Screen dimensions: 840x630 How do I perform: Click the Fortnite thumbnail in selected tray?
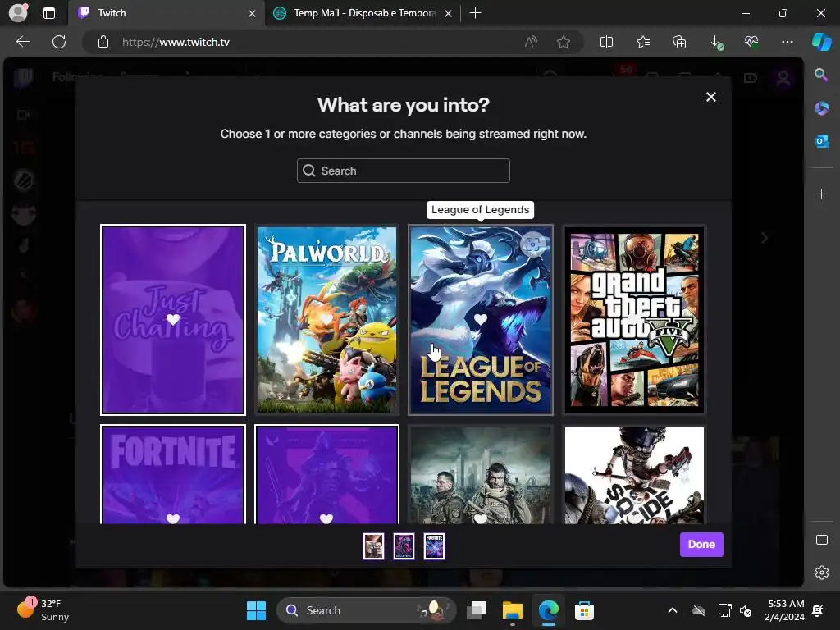tap(434, 546)
